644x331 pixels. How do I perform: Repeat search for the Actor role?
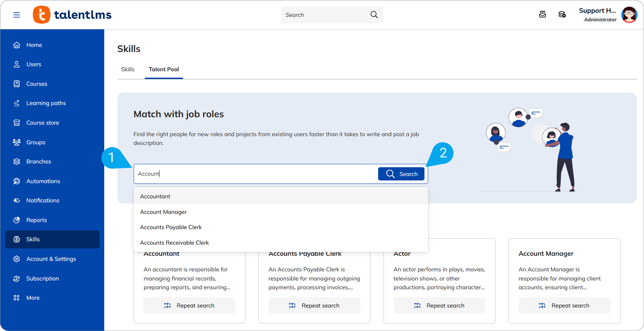439,306
